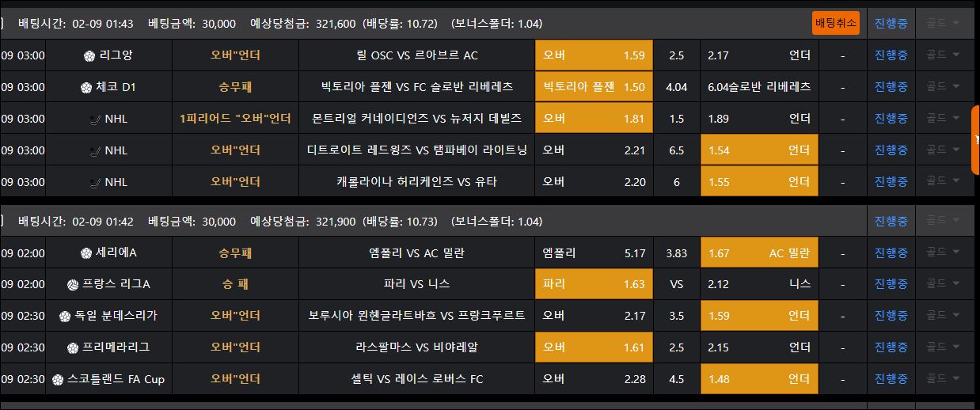
Task: Click the 진행중 status in the 02-09 01:42 bet header
Action: [891, 221]
